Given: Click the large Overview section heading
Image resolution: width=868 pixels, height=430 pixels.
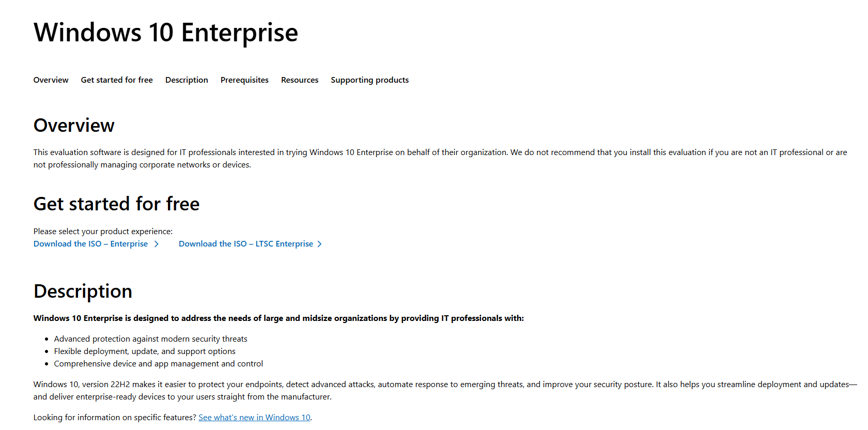Looking at the screenshot, I should (x=74, y=126).
